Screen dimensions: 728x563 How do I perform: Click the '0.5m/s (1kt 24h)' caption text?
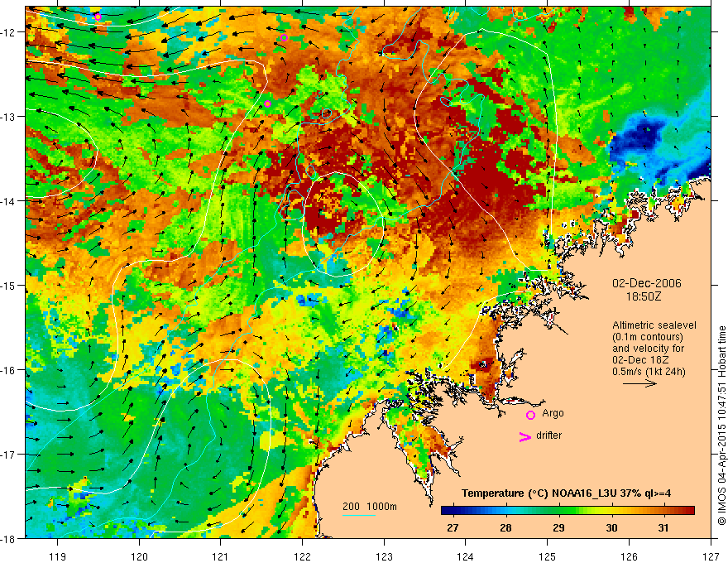649,372
